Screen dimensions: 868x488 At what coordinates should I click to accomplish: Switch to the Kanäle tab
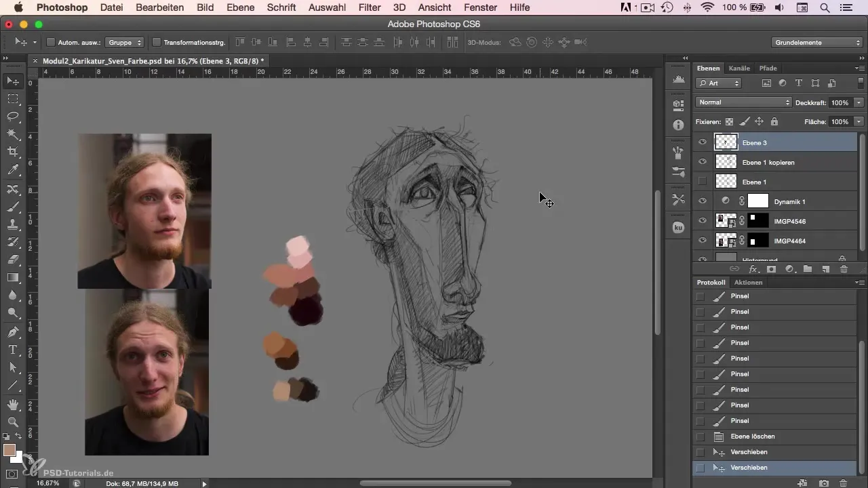tap(738, 68)
